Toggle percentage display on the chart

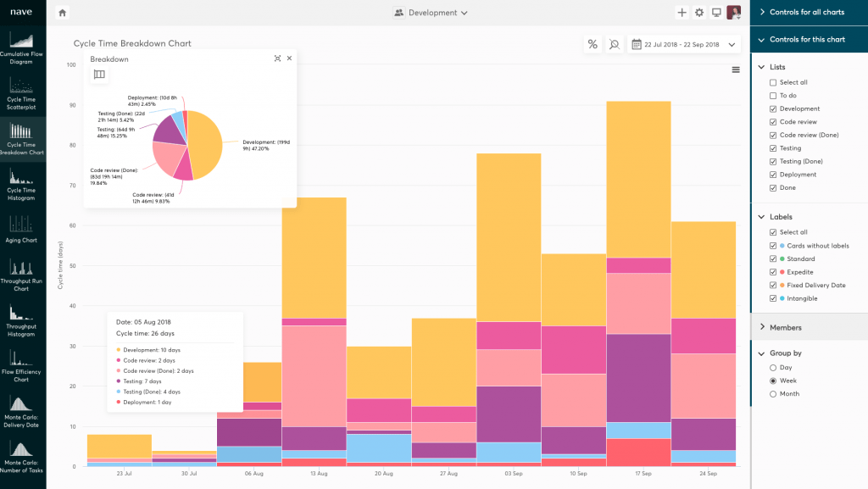[x=592, y=43]
